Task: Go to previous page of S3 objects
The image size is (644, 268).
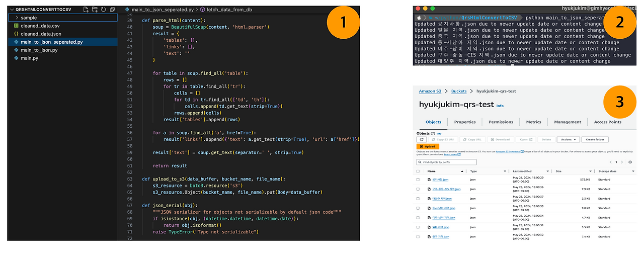Action: pyautogui.click(x=611, y=162)
